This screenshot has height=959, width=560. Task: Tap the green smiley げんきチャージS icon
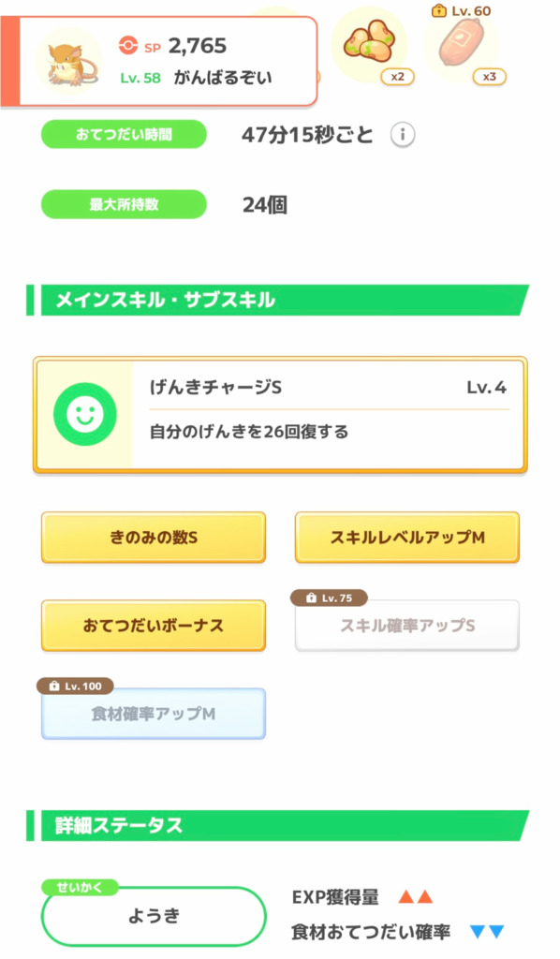(85, 414)
